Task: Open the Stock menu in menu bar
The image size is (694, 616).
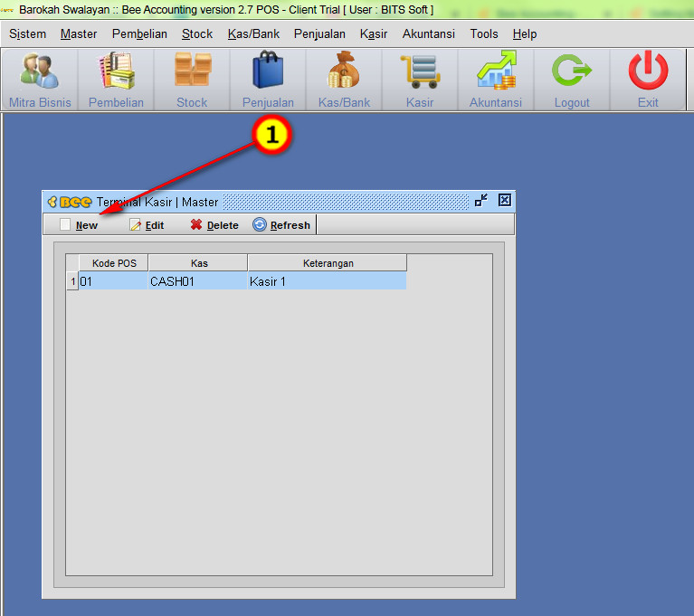Action: tap(197, 34)
